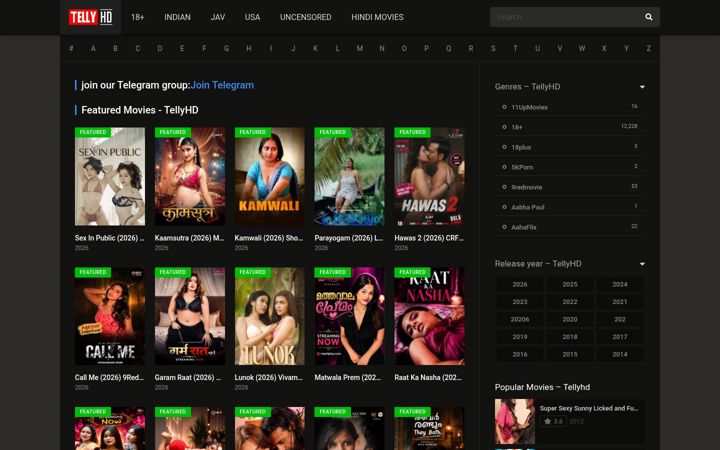Image resolution: width=720 pixels, height=450 pixels.
Task: Filter by release year 2018
Action: coord(570,337)
